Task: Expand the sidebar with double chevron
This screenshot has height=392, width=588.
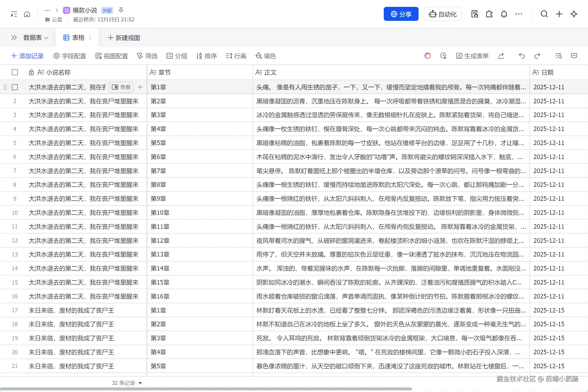Action: [14, 38]
